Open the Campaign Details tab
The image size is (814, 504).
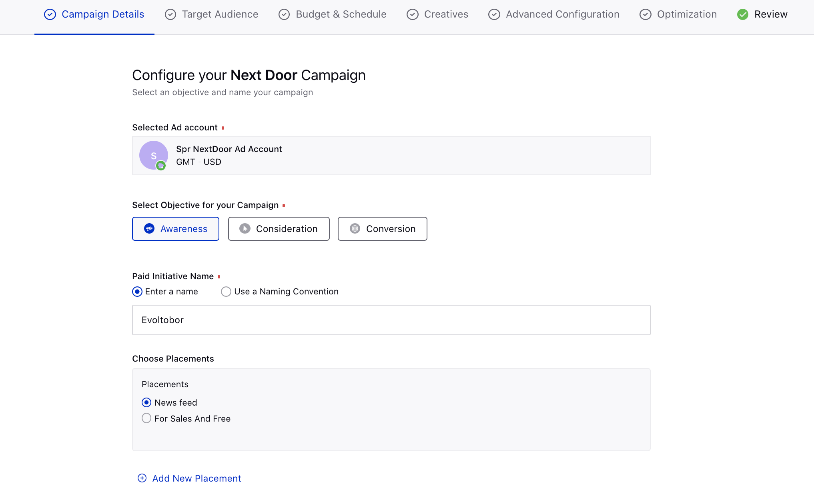(94, 14)
